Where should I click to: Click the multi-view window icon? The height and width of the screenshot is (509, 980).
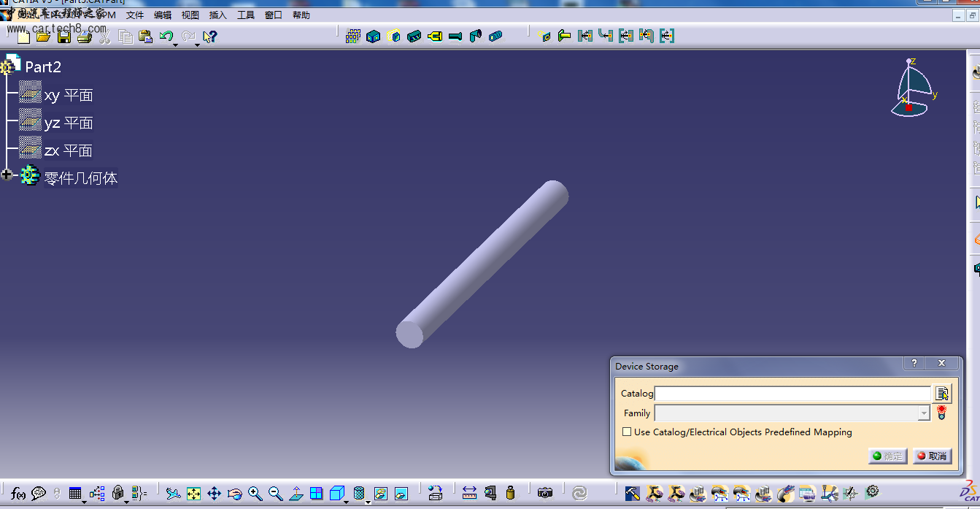(316, 494)
